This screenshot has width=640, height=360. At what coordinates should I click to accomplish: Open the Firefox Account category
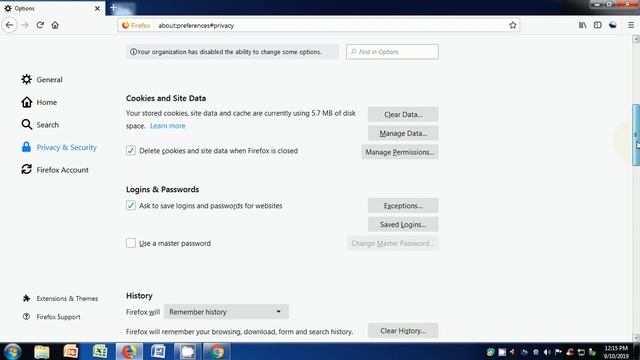click(55, 170)
